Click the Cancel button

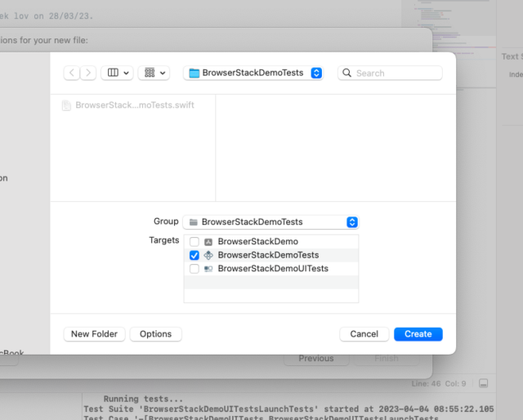(364, 334)
